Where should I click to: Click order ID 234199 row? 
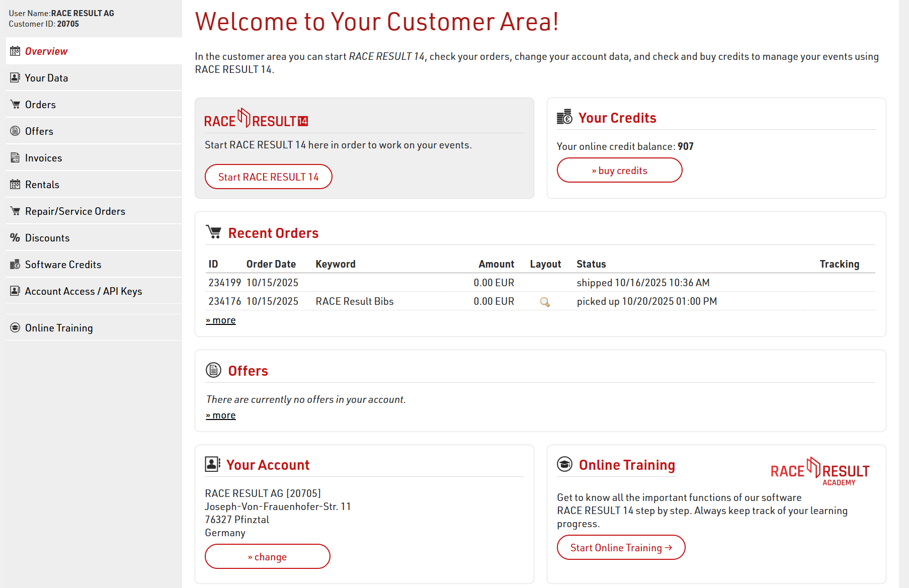(225, 283)
